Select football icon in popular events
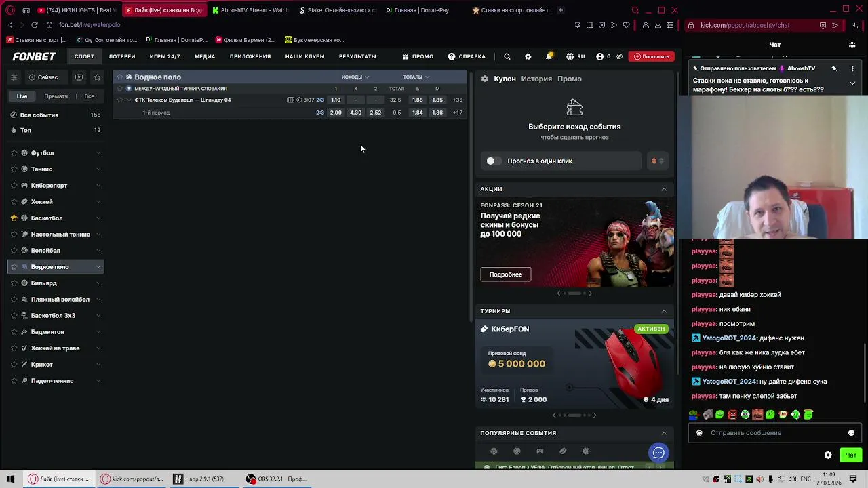The image size is (868, 488). tap(494, 451)
